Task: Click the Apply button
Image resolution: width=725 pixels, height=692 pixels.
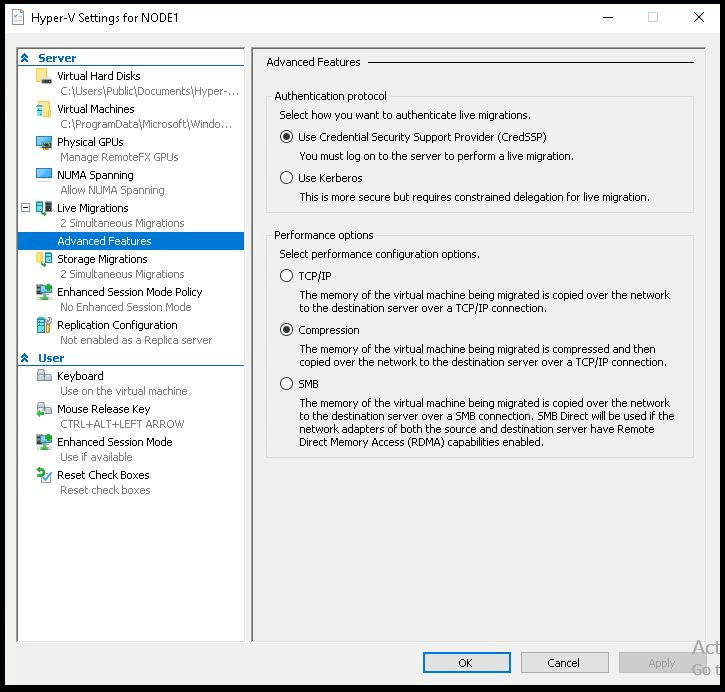Action: (x=662, y=663)
